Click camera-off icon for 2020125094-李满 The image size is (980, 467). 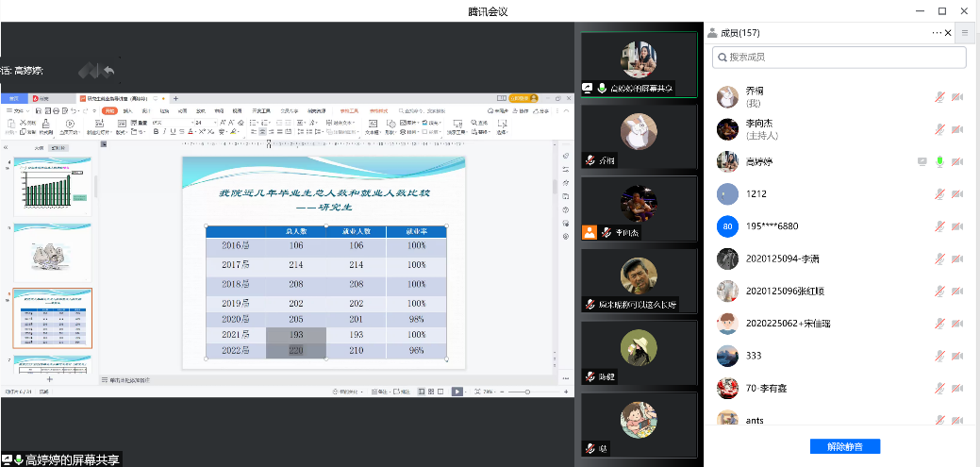[957, 259]
